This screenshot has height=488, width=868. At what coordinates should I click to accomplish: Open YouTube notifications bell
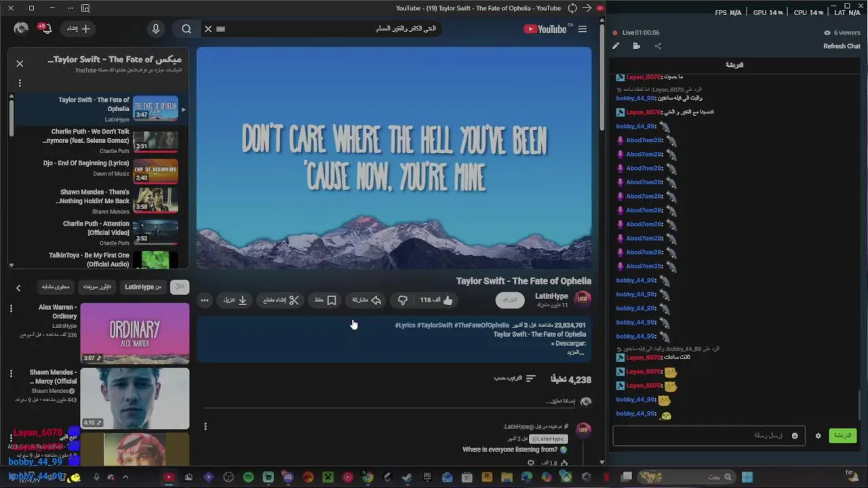[45, 28]
